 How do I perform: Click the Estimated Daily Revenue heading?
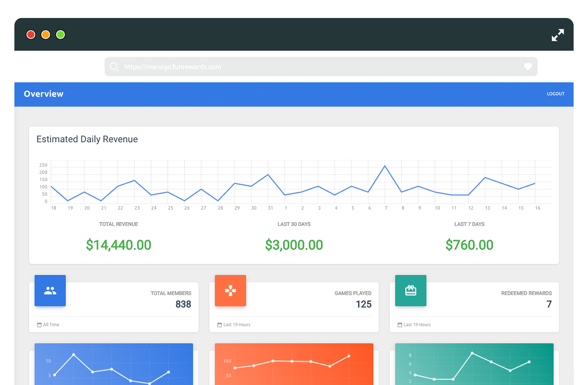pos(87,139)
